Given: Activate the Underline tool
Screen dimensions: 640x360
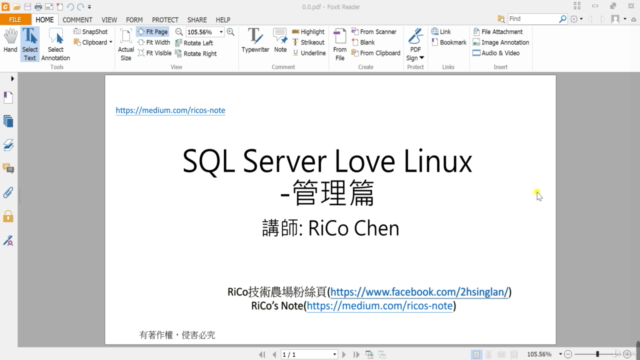Looking at the screenshot, I should (309, 53).
